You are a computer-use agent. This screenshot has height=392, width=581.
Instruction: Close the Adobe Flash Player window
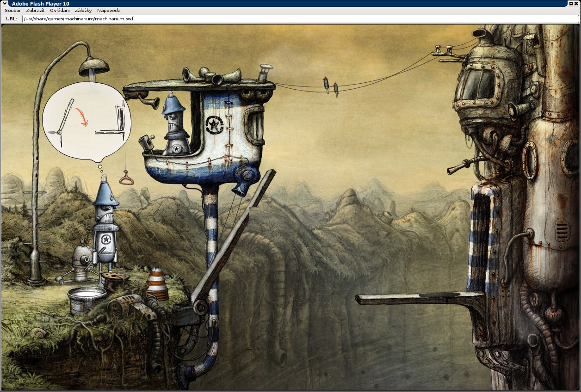tap(577, 3)
